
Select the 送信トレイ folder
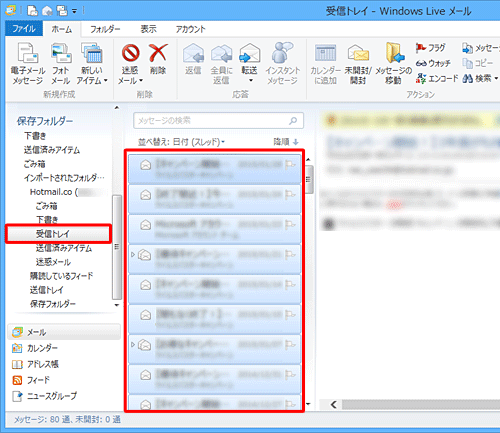coord(46,290)
